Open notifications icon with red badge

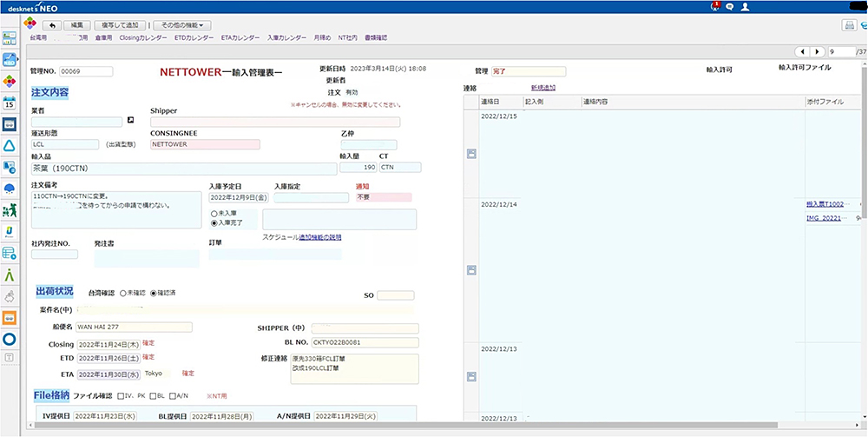[x=715, y=6]
